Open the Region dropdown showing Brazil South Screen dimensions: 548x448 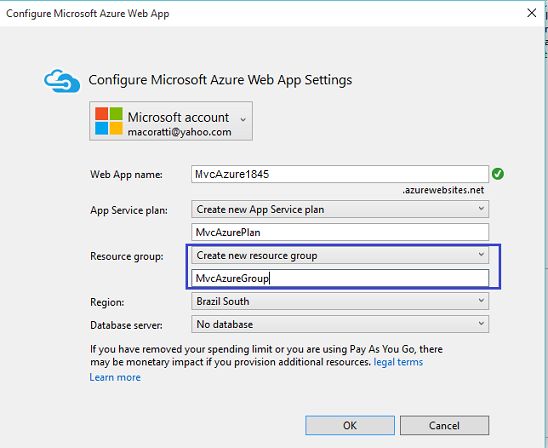pyautogui.click(x=340, y=301)
